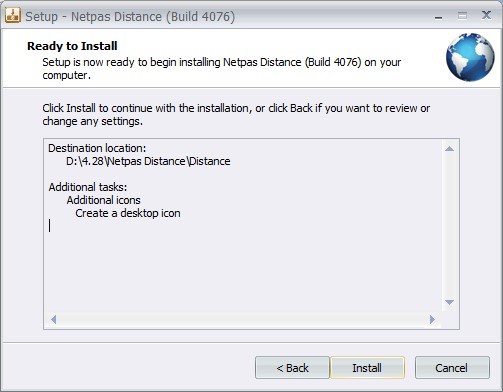The height and width of the screenshot is (392, 503).
Task: Click the 'Destination location:' line
Action: click(x=97, y=148)
